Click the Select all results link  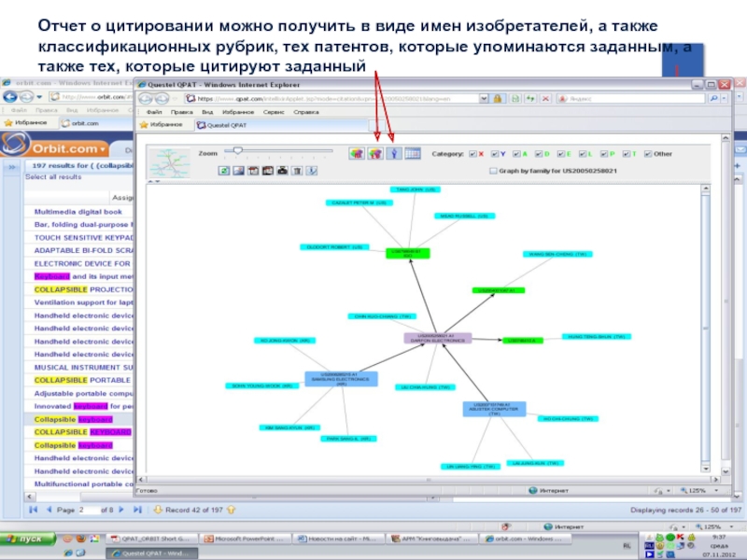[53, 176]
